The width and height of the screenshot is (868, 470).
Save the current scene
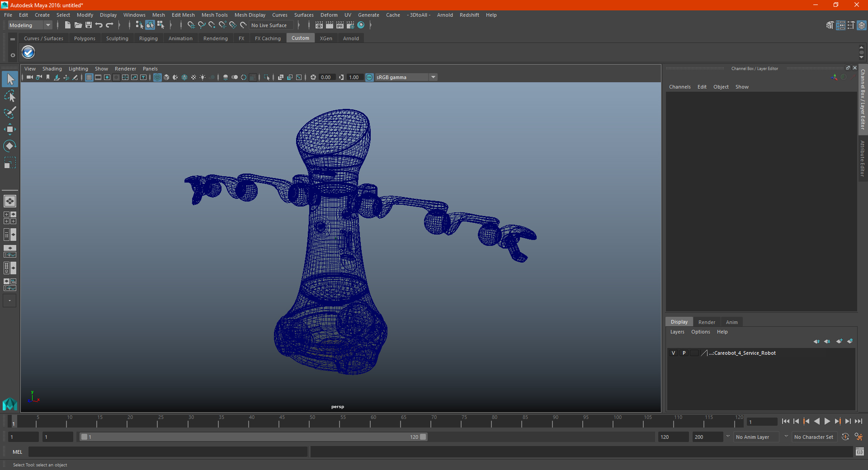coord(88,25)
